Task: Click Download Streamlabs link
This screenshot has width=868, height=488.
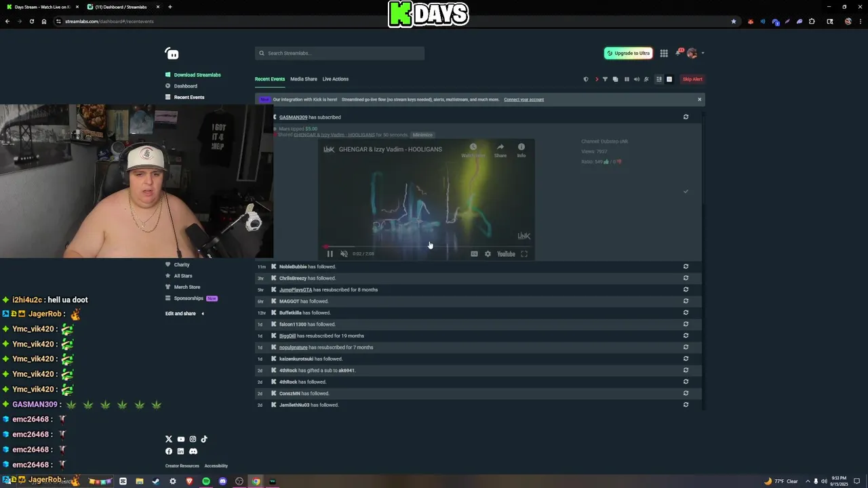Action: point(193,75)
